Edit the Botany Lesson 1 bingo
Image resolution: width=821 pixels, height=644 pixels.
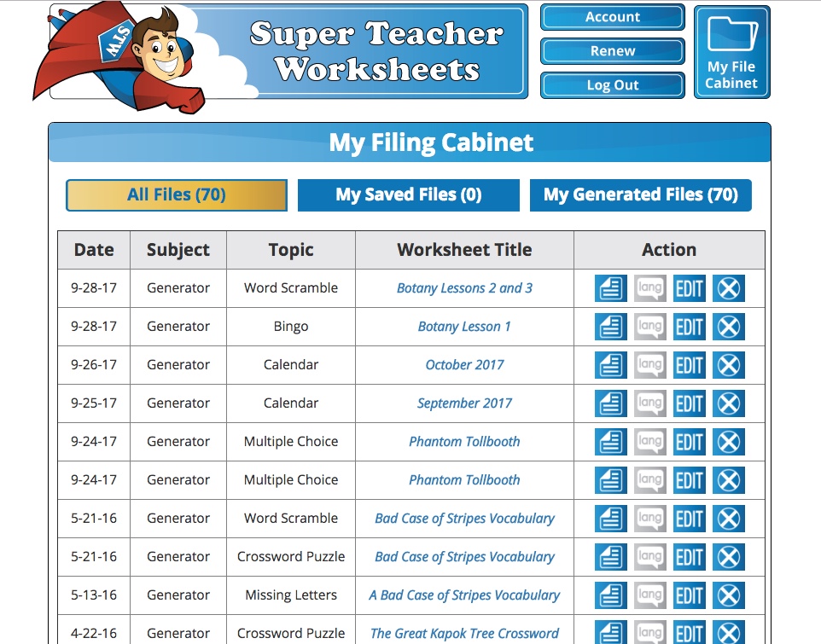689,327
